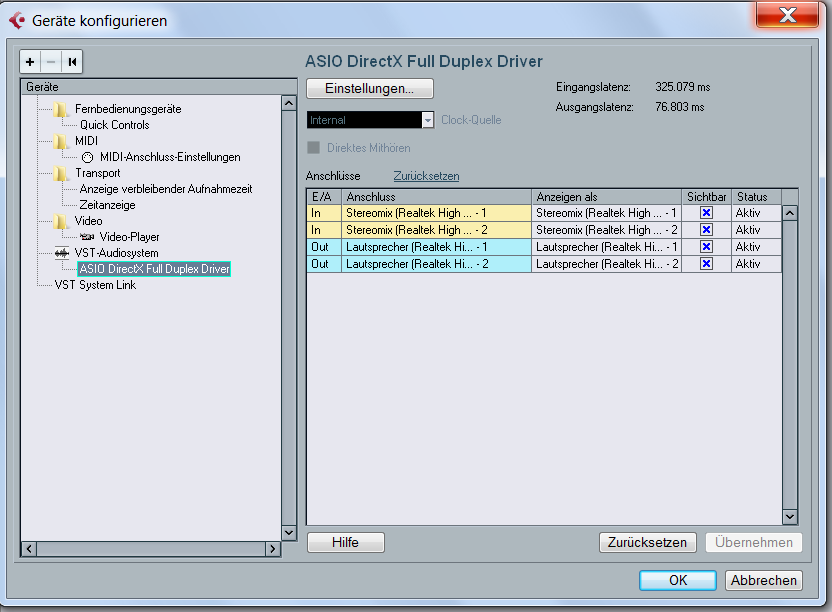Click the Hilfe button
832x612 pixels.
coord(345,542)
